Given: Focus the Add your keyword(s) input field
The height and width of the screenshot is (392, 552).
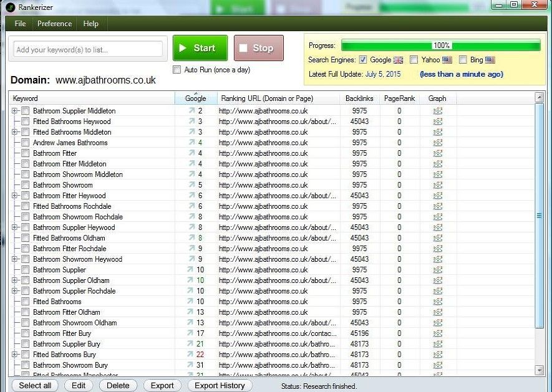Looking at the screenshot, I should [x=88, y=49].
